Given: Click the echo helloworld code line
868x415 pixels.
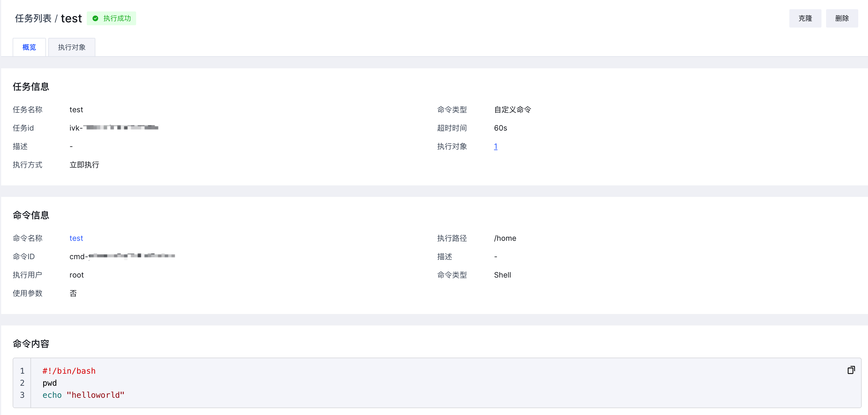Looking at the screenshot, I should tap(84, 395).
